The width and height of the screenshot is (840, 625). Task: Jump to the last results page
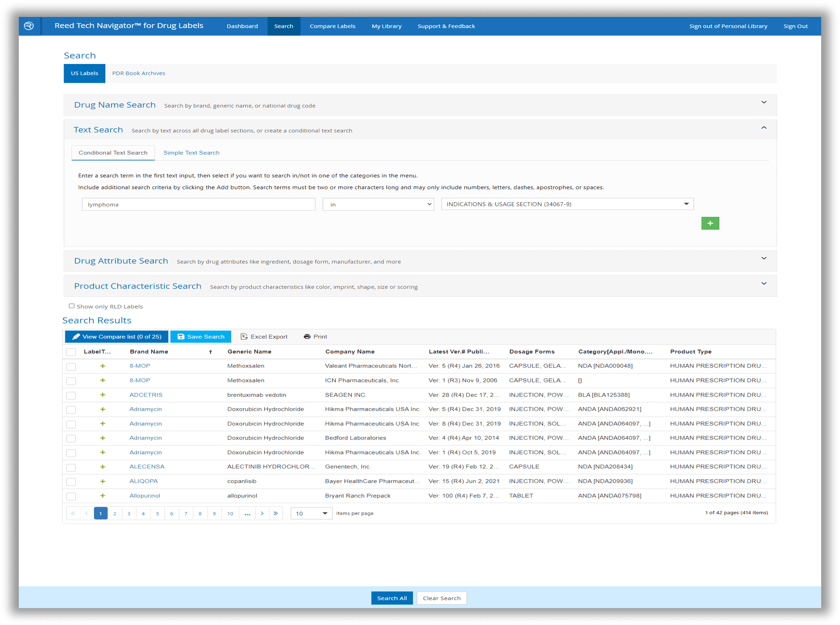pos(276,513)
